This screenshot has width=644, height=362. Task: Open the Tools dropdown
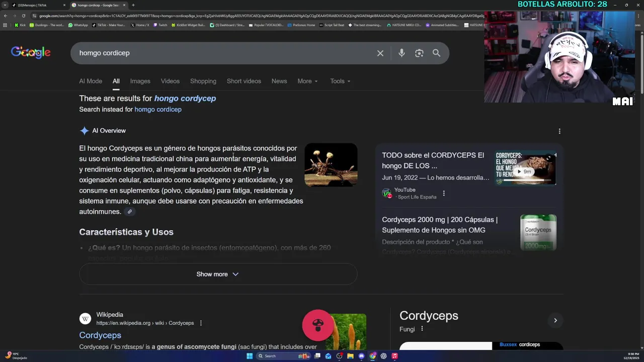(x=340, y=81)
